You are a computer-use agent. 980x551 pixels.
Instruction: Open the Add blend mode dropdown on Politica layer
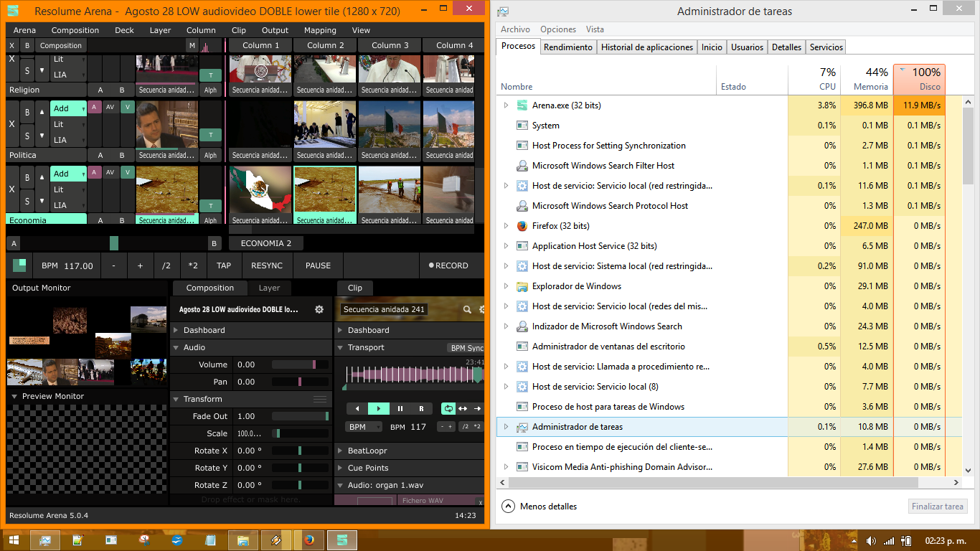coord(68,108)
